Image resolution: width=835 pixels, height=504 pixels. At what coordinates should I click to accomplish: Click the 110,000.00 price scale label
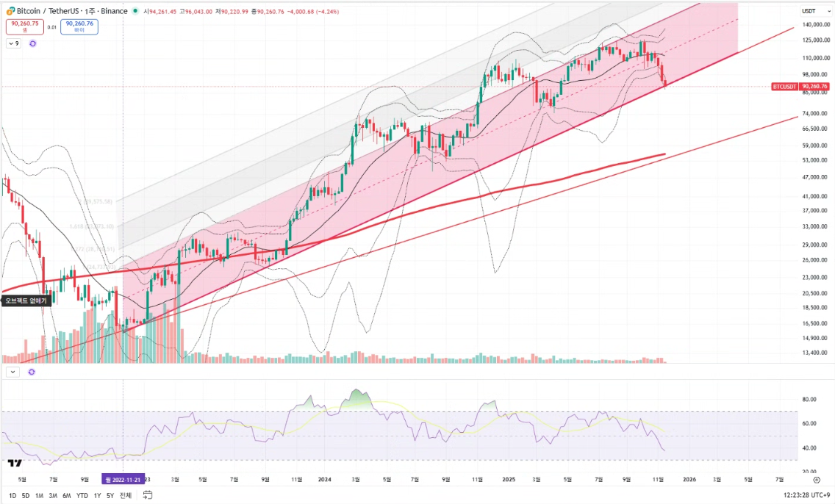click(x=817, y=58)
